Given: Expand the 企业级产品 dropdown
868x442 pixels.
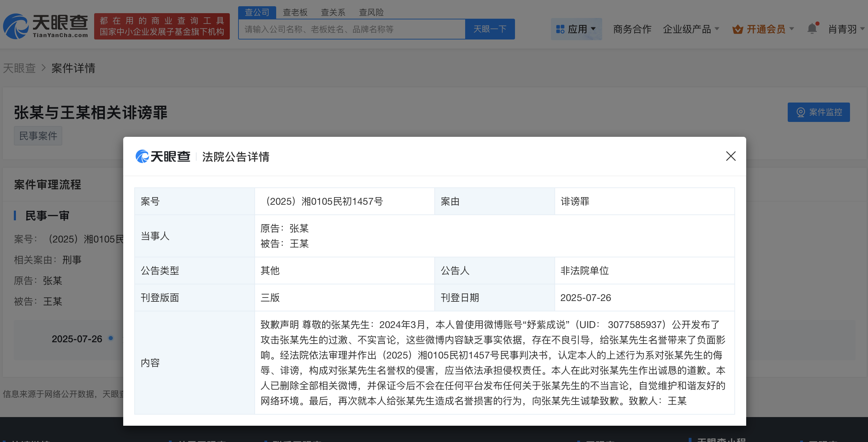Looking at the screenshot, I should coord(691,29).
